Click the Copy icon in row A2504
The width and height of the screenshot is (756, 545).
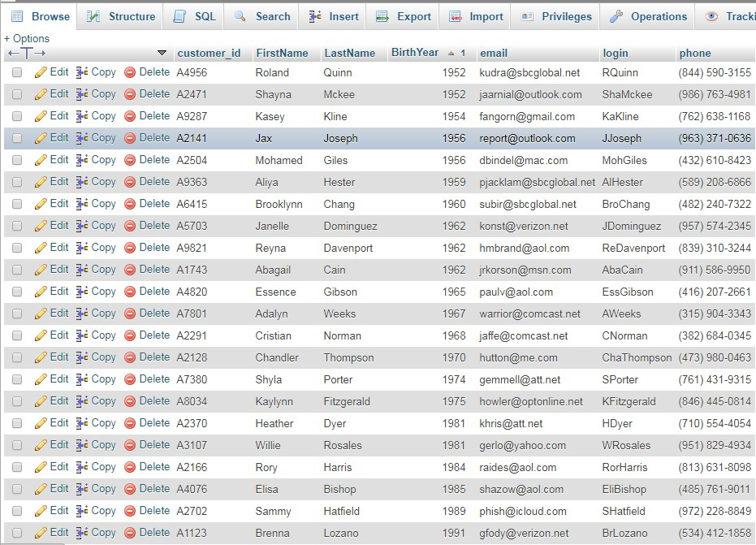click(x=81, y=160)
